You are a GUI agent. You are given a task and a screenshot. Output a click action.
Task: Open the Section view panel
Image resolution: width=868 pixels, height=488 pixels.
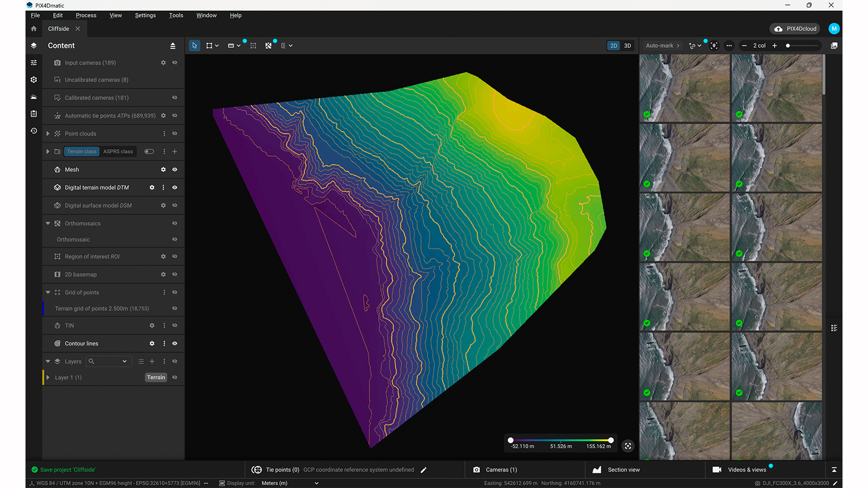(x=623, y=470)
